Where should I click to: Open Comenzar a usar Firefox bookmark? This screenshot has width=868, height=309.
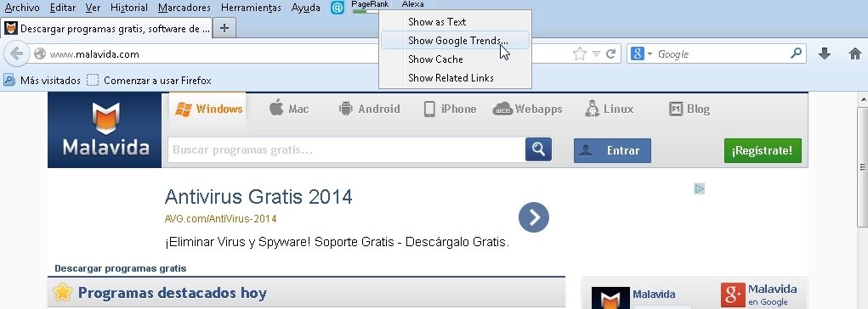[x=150, y=81]
